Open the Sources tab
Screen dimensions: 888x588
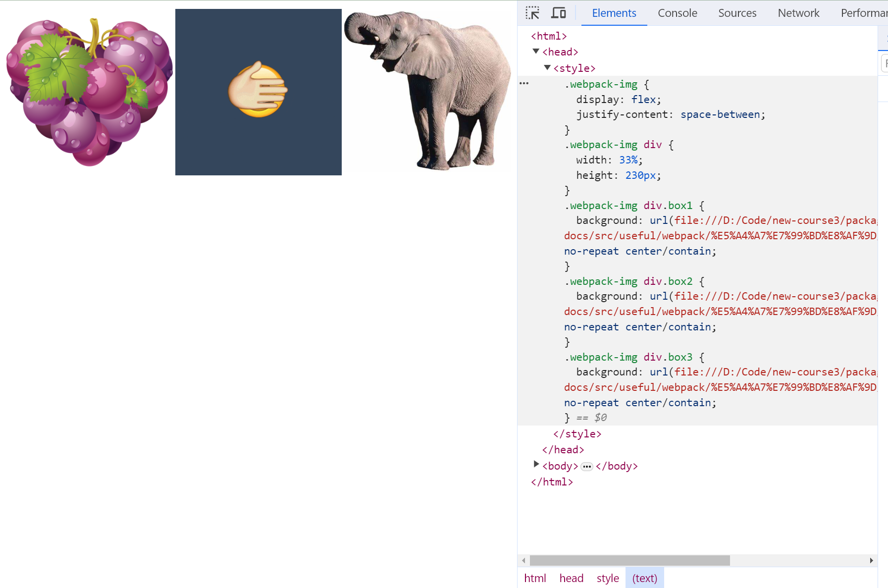737,13
